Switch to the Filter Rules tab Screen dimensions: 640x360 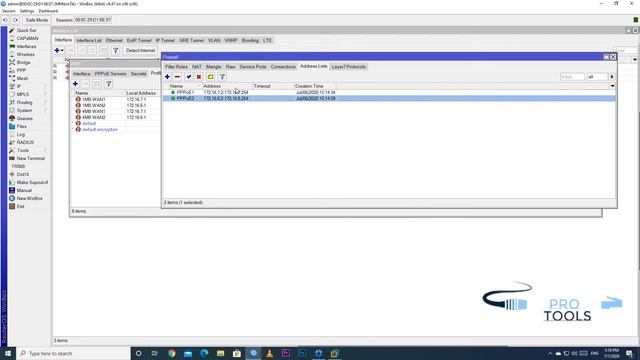[x=176, y=67]
